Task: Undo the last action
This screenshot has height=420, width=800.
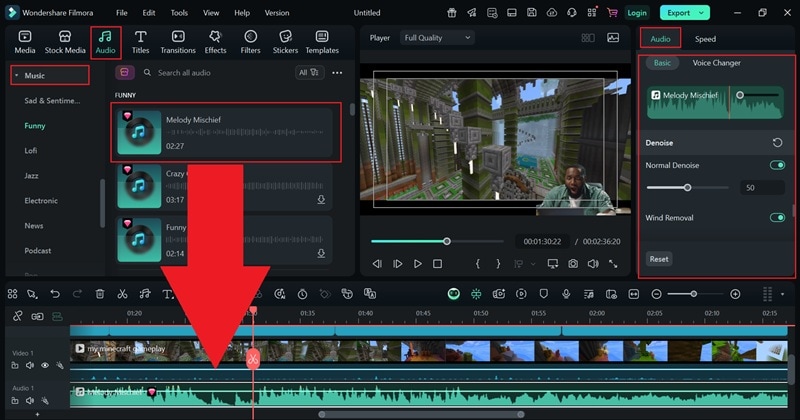Action: tap(55, 294)
